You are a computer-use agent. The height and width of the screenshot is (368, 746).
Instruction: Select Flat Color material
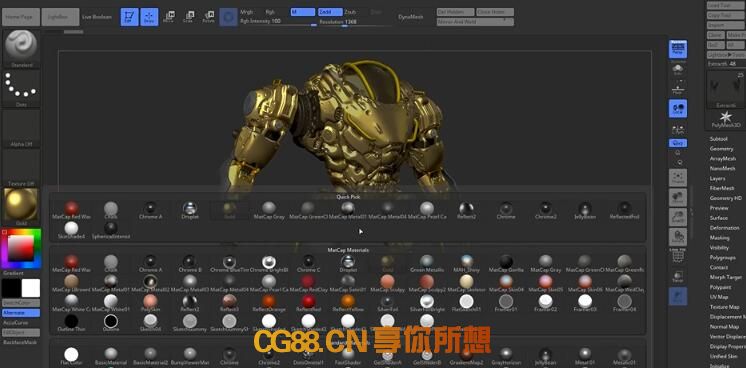(71, 357)
